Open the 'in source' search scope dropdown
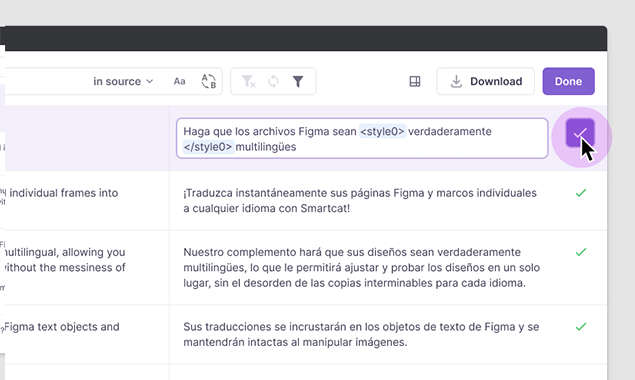Screen dimensions: 635x380 coord(123,81)
